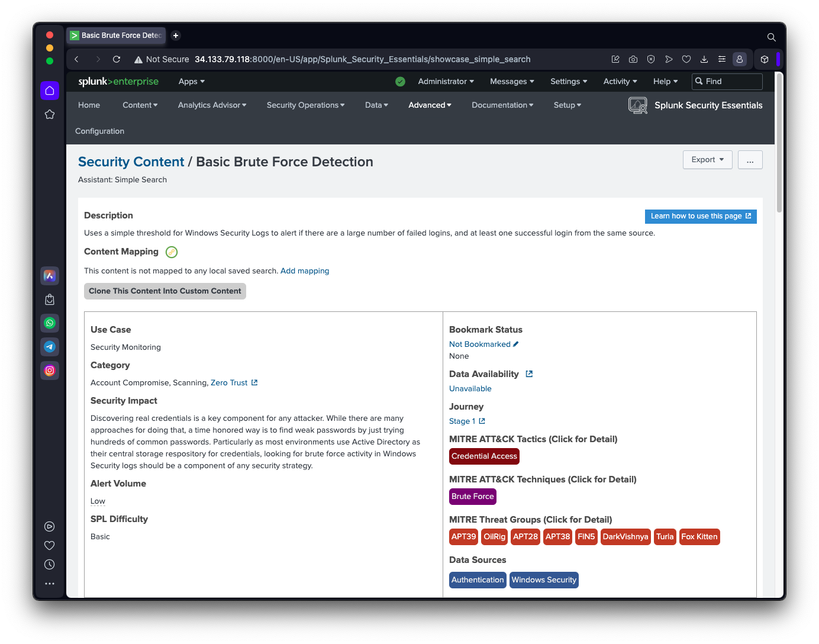Click the Data Availability external link icon
This screenshot has width=819, height=644.
[x=529, y=374]
